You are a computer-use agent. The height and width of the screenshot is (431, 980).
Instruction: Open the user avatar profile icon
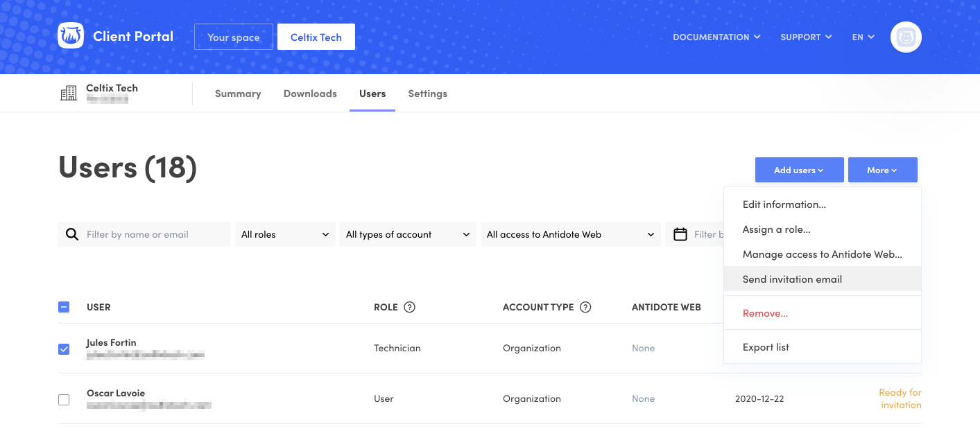coord(906,37)
